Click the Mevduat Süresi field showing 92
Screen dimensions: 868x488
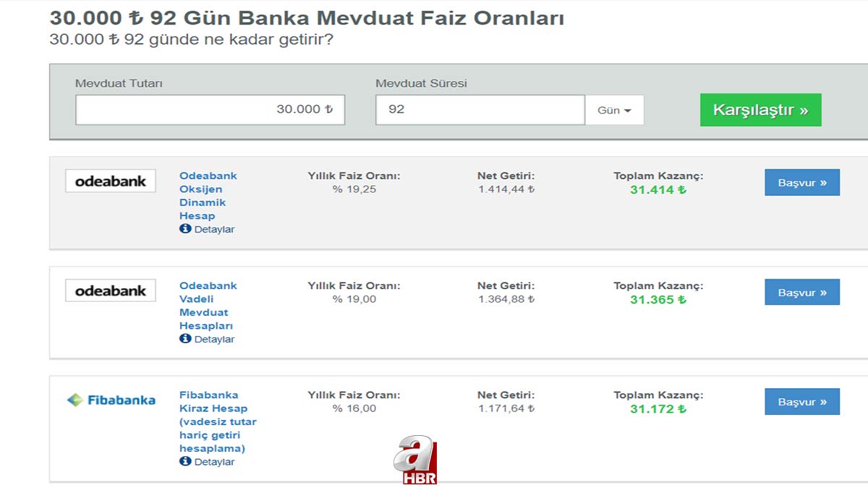tap(480, 109)
